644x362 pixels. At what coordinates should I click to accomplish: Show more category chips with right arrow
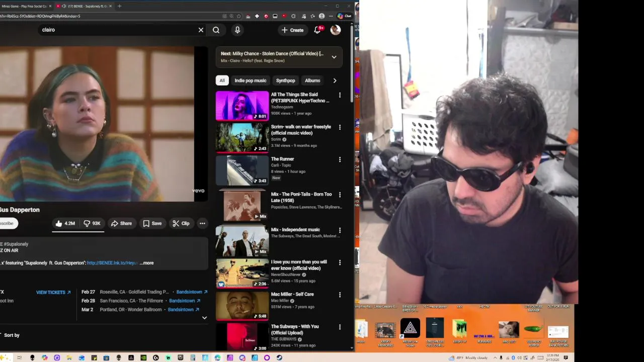click(335, 80)
